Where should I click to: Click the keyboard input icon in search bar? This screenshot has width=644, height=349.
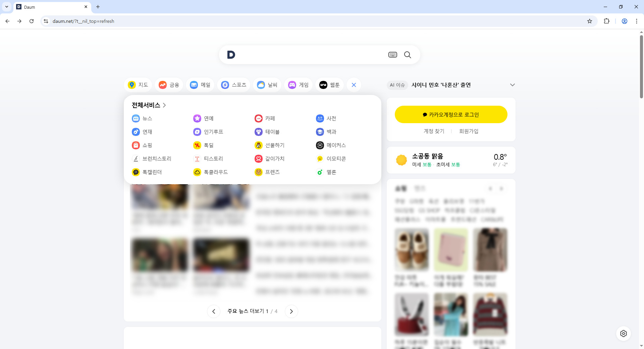point(392,55)
